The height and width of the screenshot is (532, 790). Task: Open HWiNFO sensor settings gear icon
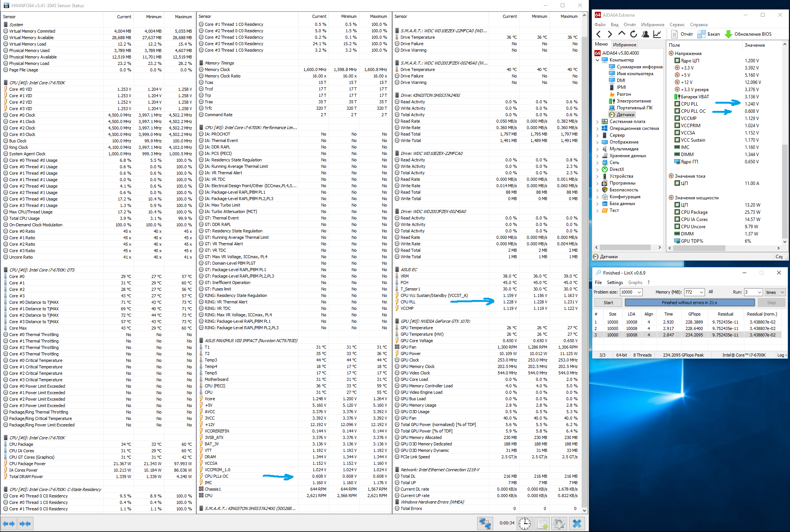click(559, 524)
